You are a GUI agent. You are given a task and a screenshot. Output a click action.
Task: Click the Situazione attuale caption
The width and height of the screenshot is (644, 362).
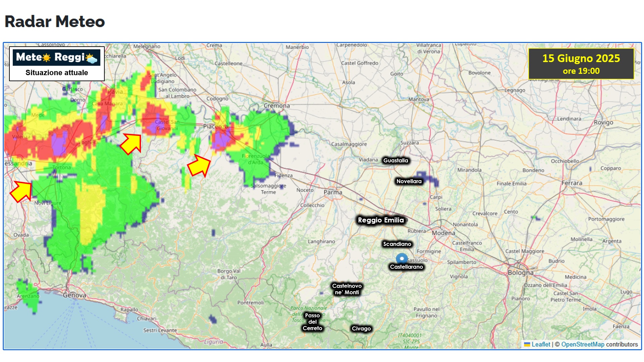[57, 73]
